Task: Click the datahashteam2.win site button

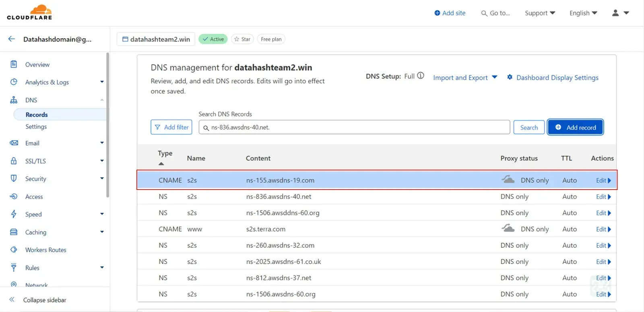Action: 156,39
